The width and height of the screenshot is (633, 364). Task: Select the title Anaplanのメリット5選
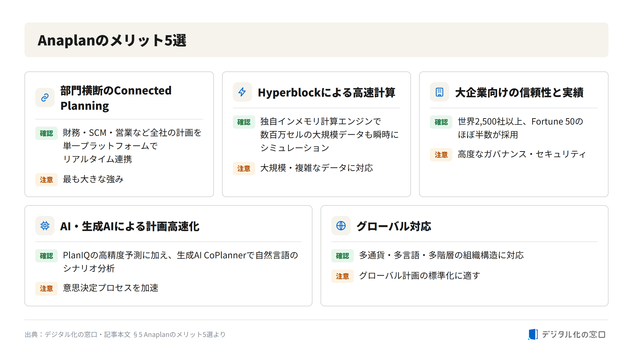tap(112, 40)
